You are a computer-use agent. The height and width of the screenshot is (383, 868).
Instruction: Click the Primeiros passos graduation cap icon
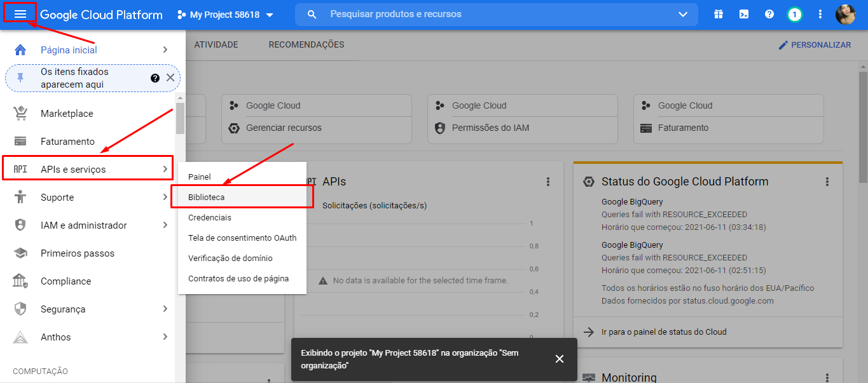pos(20,253)
